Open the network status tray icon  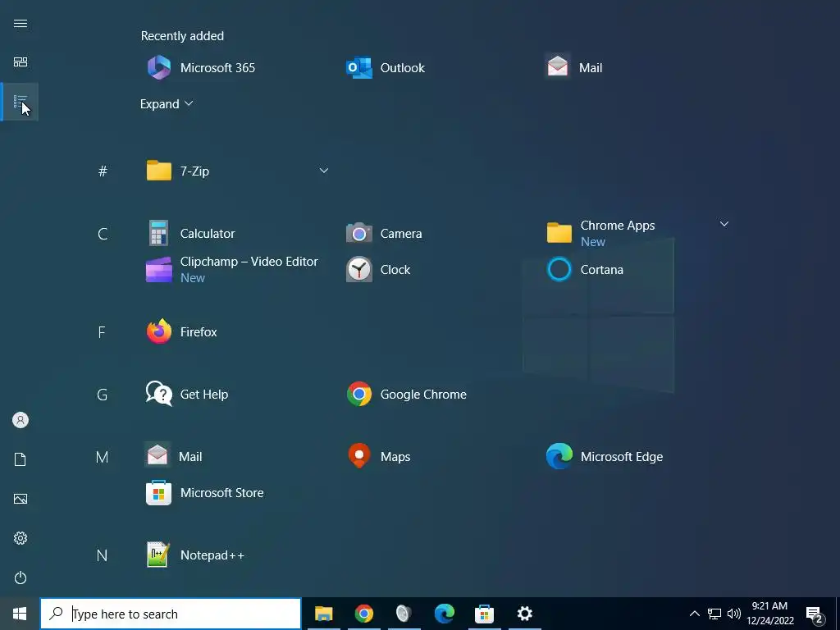[714, 614]
